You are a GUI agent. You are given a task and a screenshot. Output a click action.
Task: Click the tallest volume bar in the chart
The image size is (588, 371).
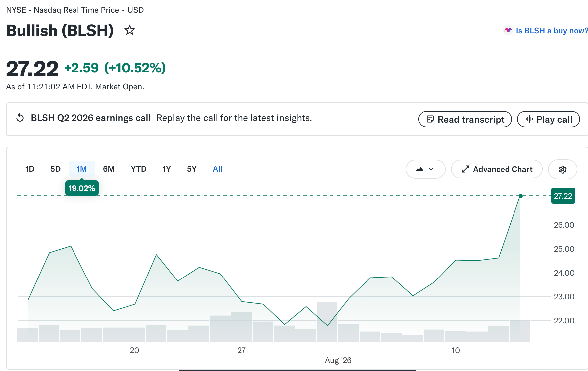[x=327, y=322]
